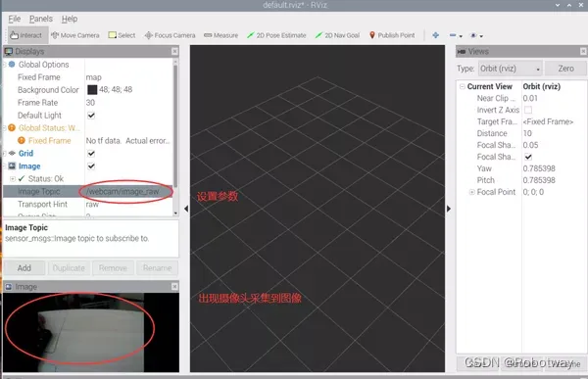Click the Remove display button
The image size is (588, 379).
[113, 268]
